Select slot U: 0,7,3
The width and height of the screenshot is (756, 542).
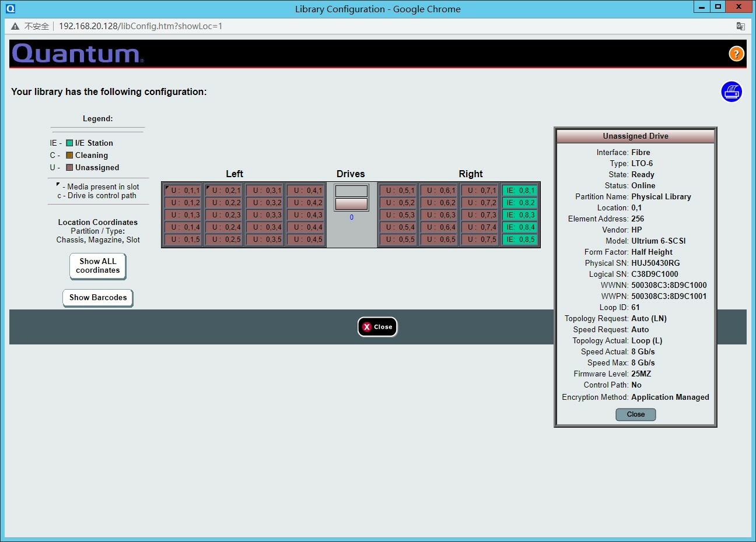coord(480,215)
